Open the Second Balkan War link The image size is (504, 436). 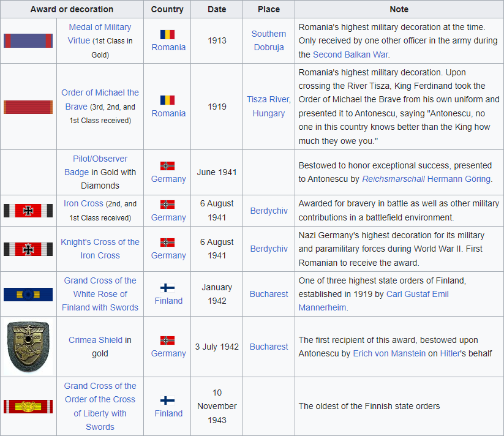(350, 55)
